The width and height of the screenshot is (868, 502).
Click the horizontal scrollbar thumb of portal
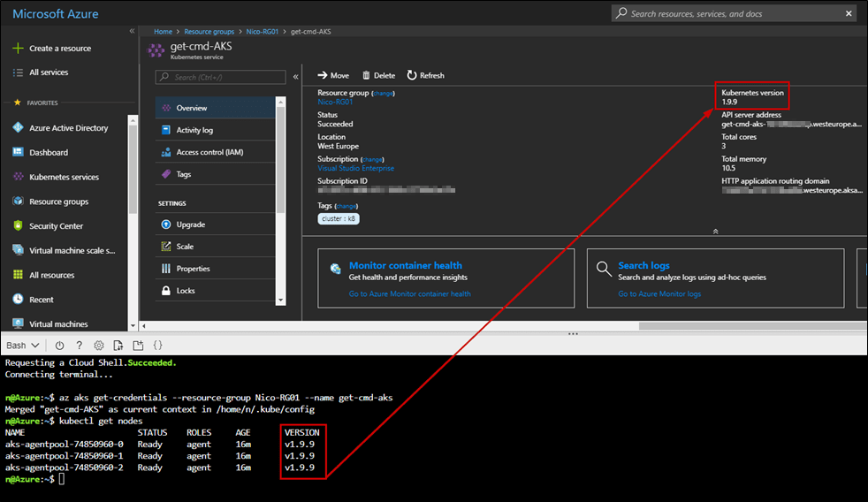point(753,326)
